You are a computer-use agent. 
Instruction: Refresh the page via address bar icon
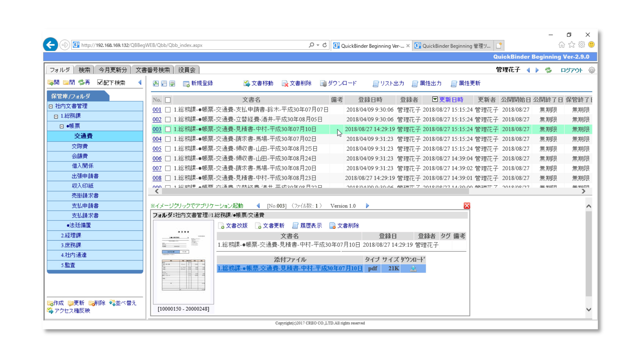pos(325,45)
